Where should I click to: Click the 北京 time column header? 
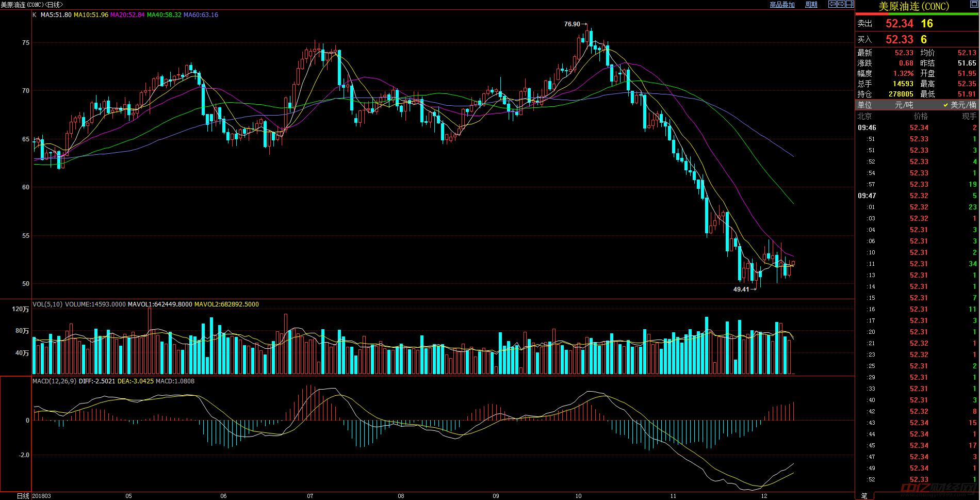(864, 117)
